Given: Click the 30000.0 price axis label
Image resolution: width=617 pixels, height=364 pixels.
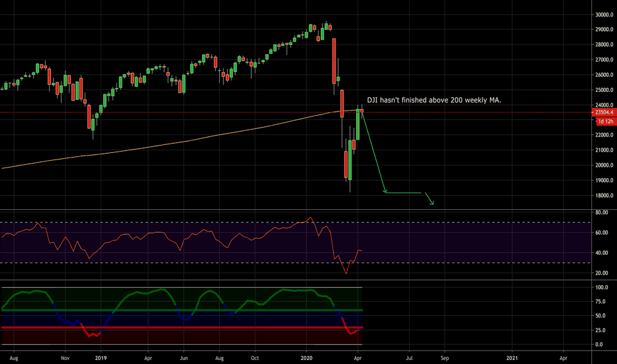Looking at the screenshot, I should (x=604, y=15).
